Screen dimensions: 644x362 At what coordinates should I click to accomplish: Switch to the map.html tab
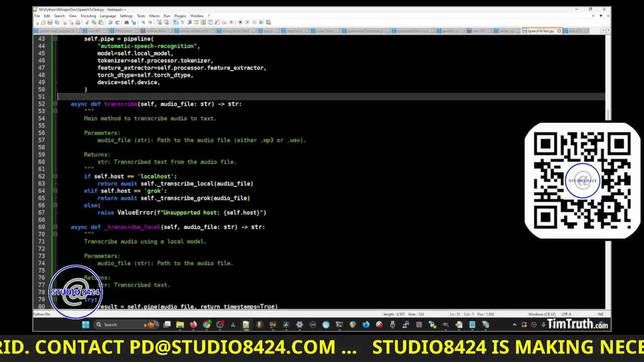point(294,31)
